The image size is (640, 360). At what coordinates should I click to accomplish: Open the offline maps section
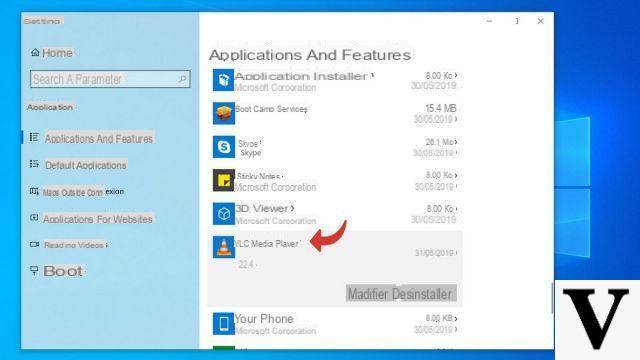pos(83,192)
